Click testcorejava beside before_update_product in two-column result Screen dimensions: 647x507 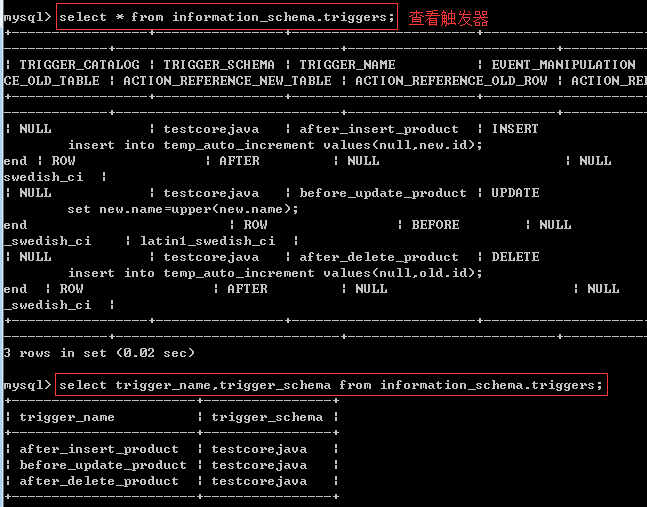(259, 465)
